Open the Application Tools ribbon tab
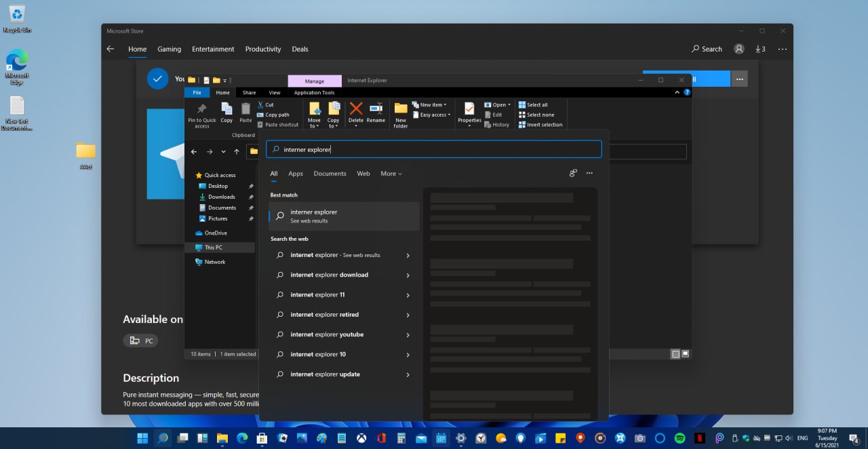The image size is (868, 449). [314, 92]
